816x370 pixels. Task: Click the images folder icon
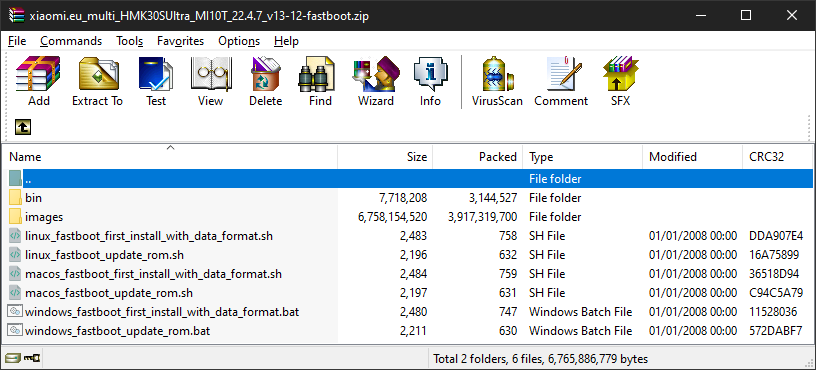pos(16,216)
